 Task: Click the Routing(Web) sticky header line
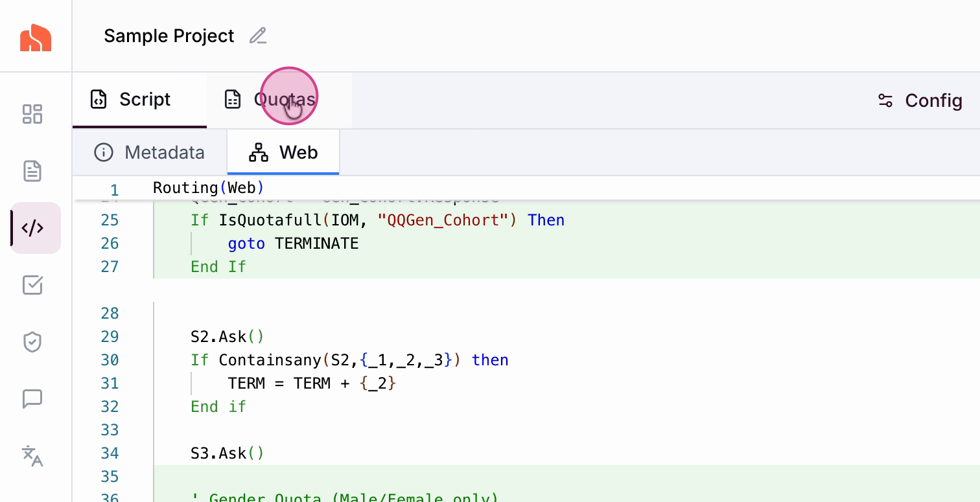[x=208, y=188]
